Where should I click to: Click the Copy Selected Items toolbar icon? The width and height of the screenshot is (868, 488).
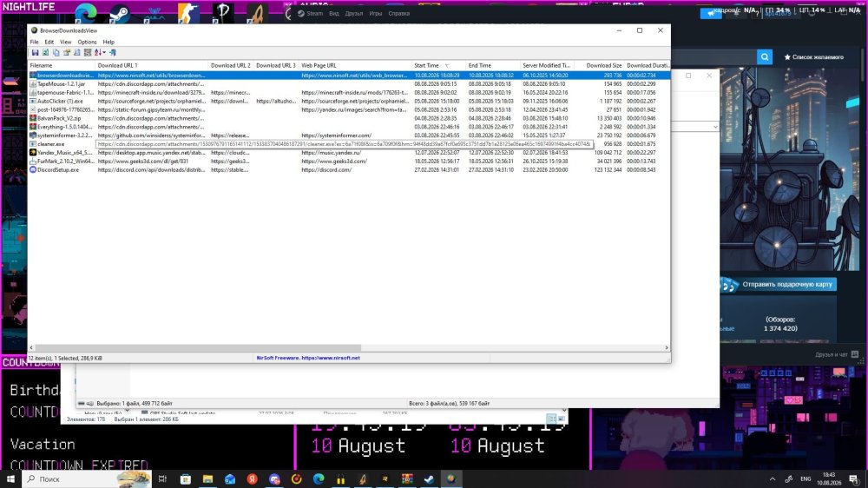click(56, 53)
